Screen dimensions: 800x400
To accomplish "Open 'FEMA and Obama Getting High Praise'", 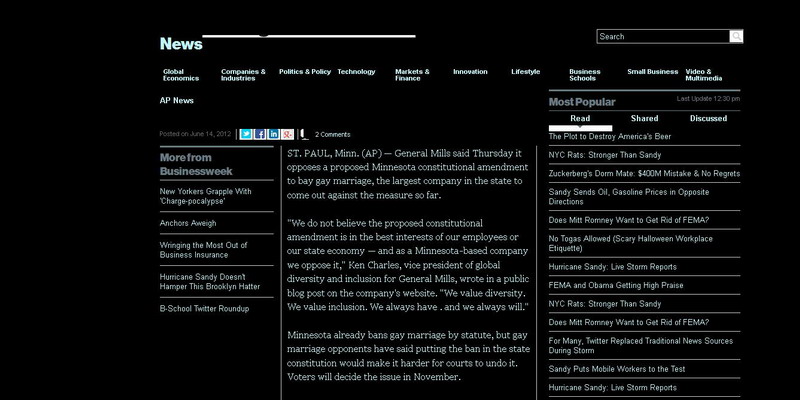I will coord(616,285).
